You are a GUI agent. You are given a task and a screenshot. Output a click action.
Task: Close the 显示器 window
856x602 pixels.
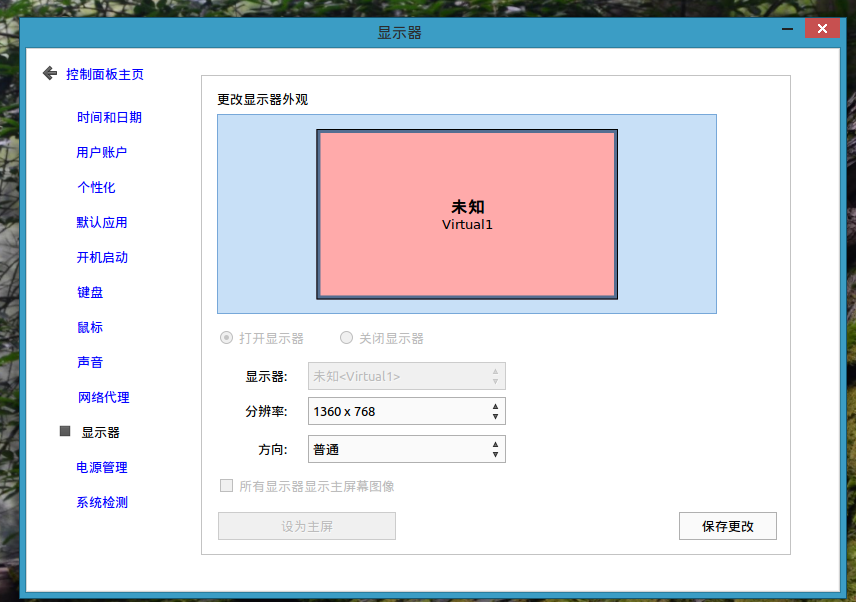(822, 28)
